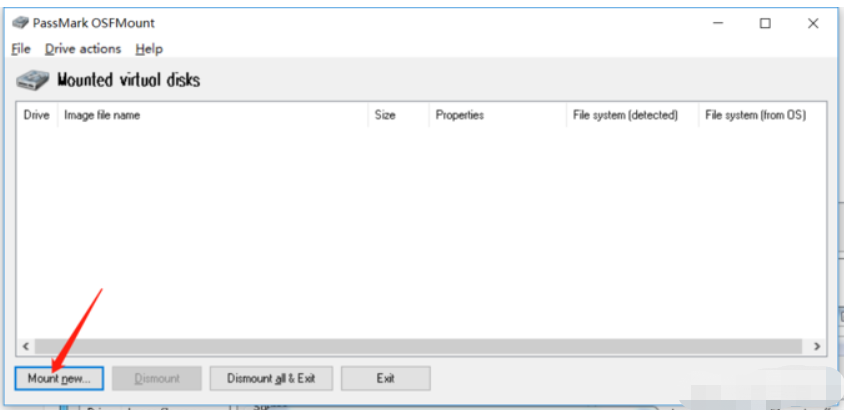The image size is (844, 410).
Task: Sort by the Drive column header
Action: 37,115
